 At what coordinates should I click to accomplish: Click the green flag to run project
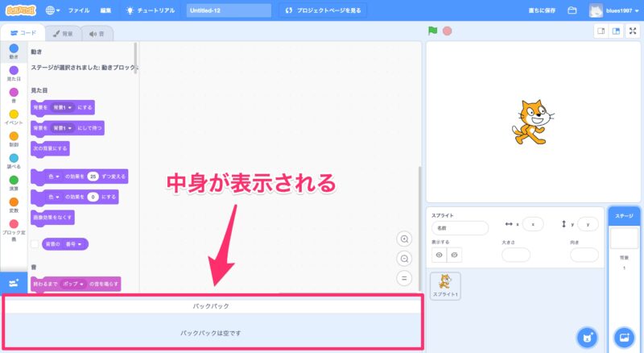click(x=432, y=31)
